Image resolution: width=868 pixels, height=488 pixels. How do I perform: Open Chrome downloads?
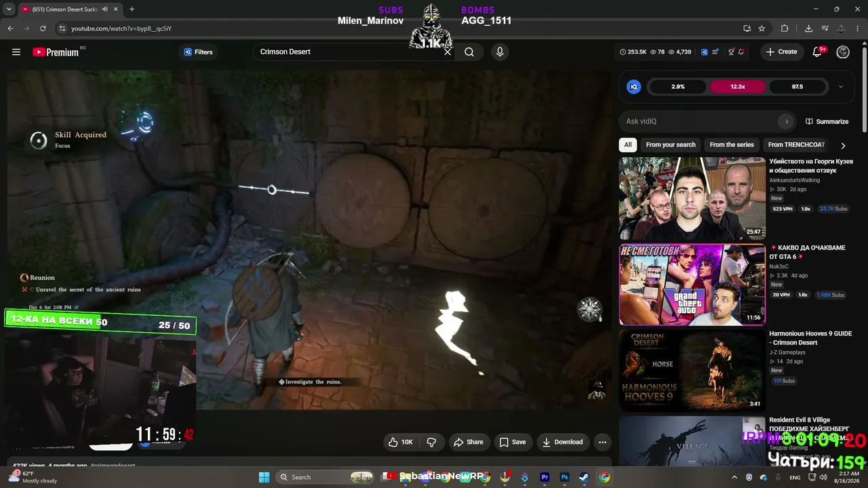click(x=808, y=28)
